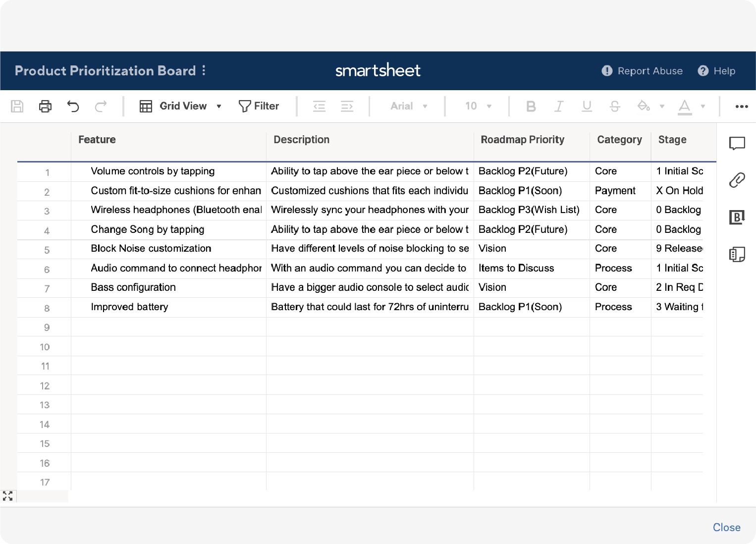Select cell 'Volume controls by tapping'
The image size is (756, 544).
click(x=168, y=171)
